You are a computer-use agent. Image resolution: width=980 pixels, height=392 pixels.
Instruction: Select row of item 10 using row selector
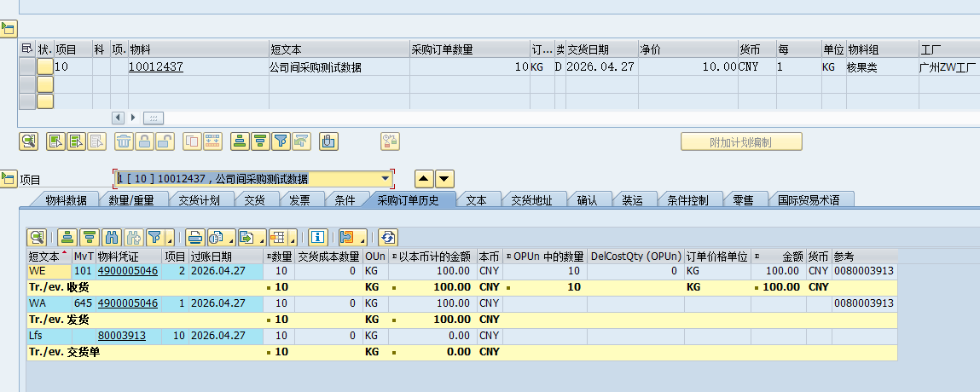click(x=26, y=67)
